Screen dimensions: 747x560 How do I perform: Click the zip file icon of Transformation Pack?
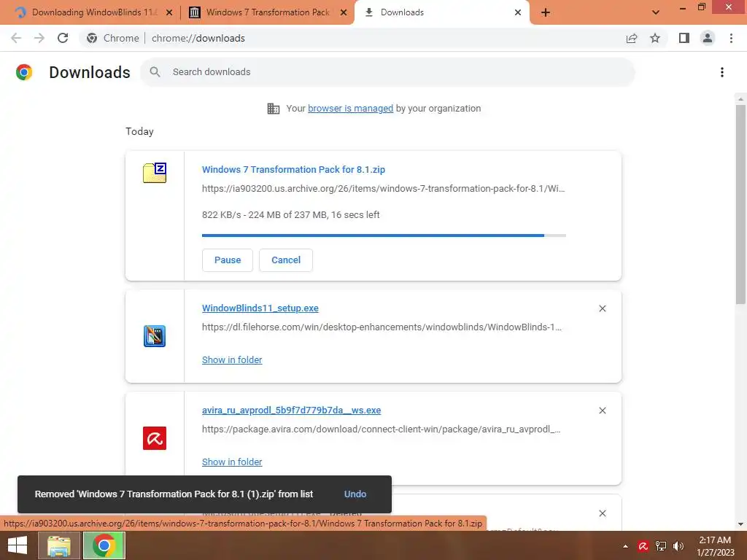155,172
